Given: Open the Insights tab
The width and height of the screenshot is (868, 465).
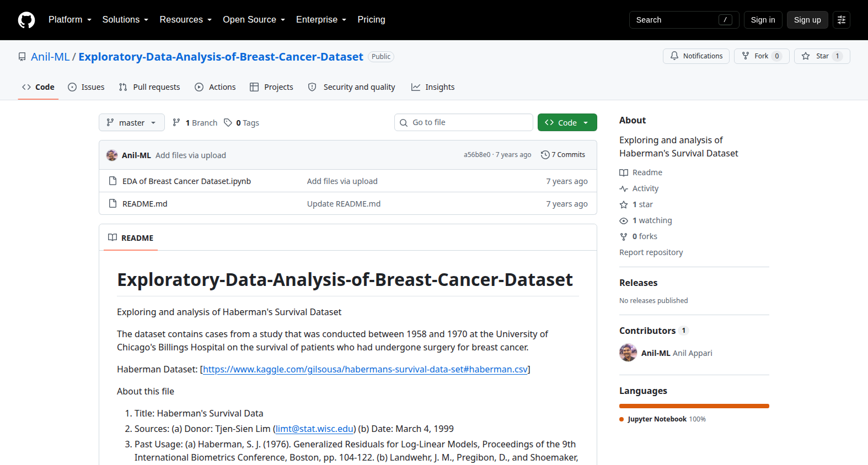Looking at the screenshot, I should pyautogui.click(x=433, y=87).
